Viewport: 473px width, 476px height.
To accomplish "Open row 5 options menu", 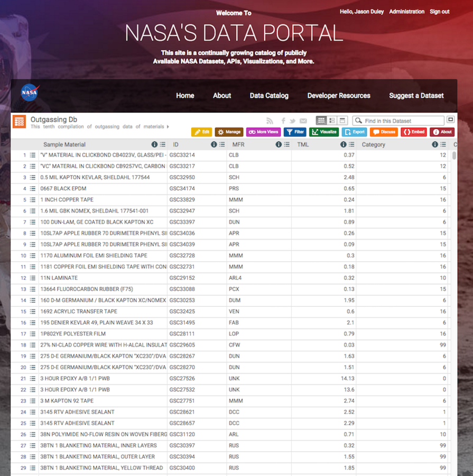I will click(33, 200).
